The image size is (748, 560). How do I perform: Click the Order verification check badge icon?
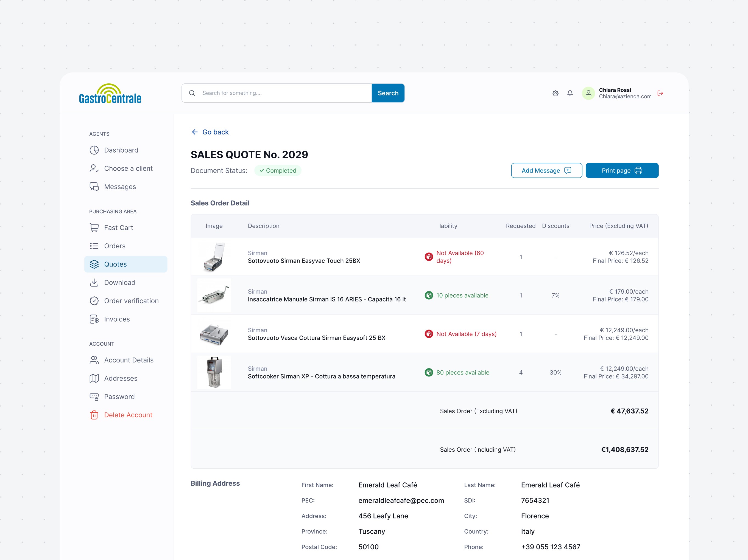coord(94,301)
